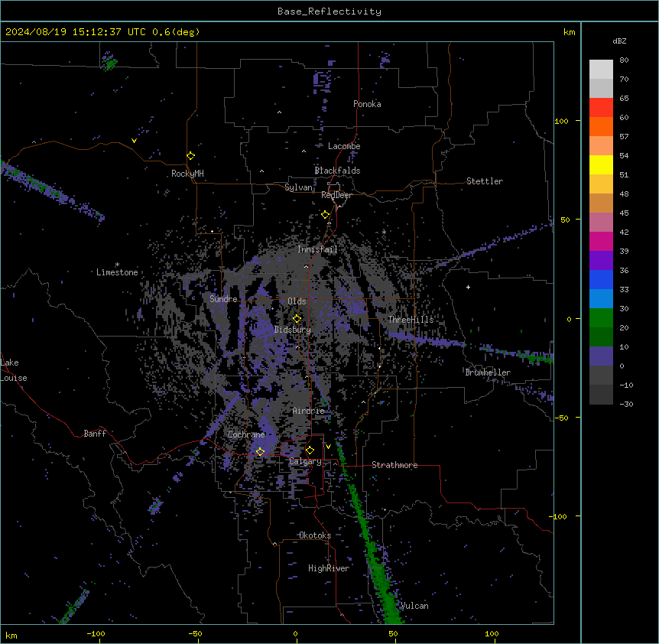Select the Stettler label
This screenshot has height=644, width=659.
485,181
